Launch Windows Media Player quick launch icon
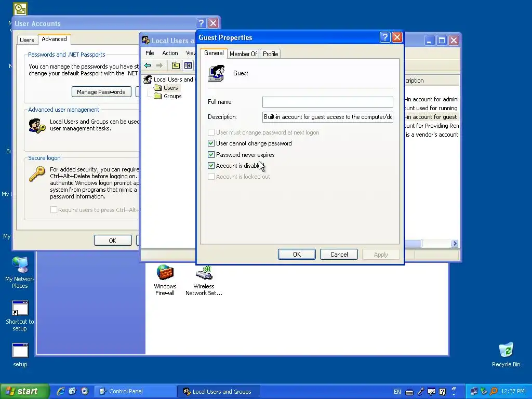 tap(85, 391)
